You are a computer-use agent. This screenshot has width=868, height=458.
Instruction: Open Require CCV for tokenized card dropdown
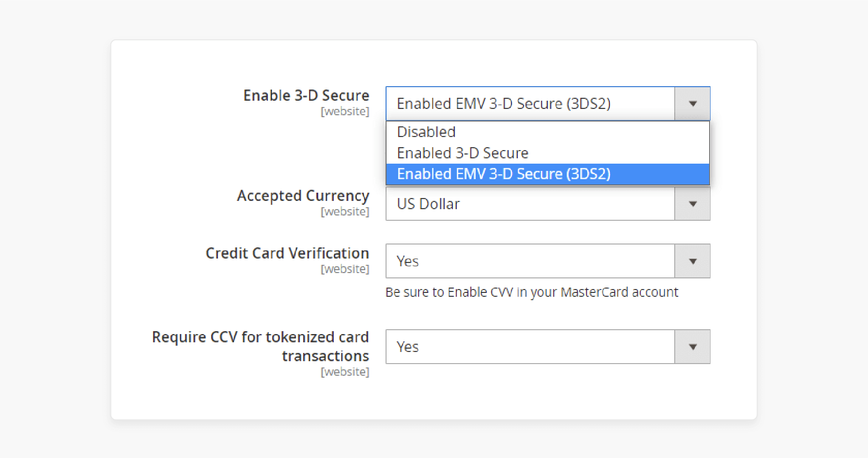(548, 347)
